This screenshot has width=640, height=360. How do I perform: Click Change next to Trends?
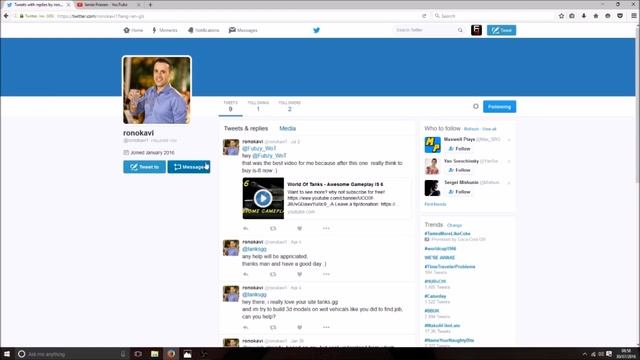point(454,225)
